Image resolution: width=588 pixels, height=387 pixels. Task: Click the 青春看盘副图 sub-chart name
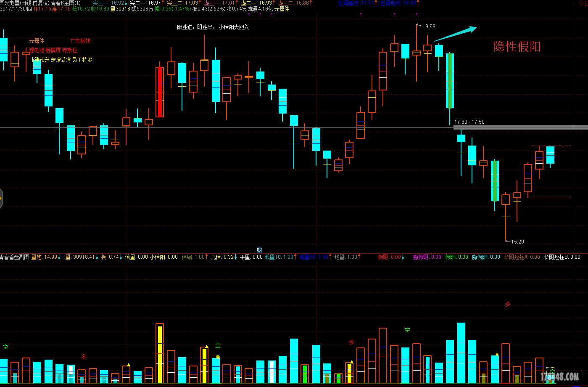click(15, 257)
